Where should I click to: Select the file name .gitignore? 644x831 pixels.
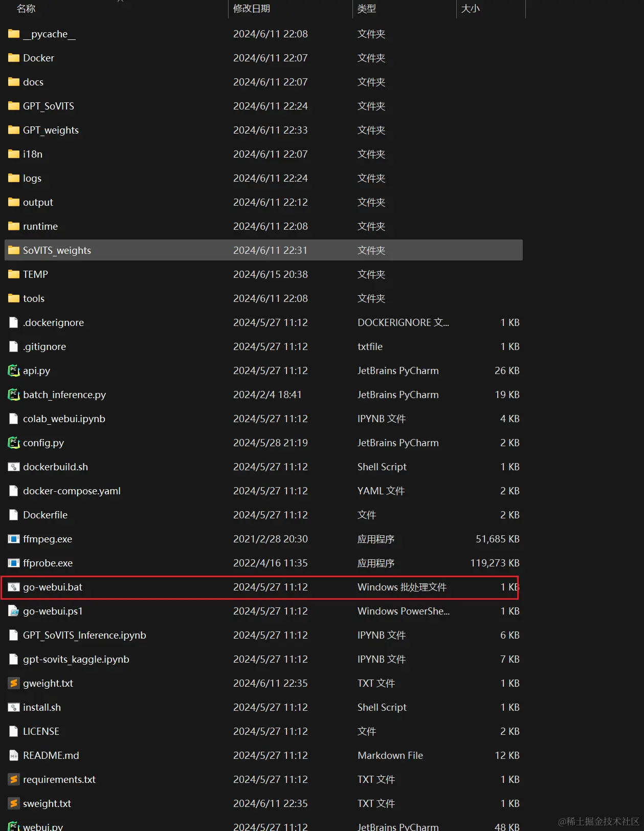pyautogui.click(x=45, y=347)
